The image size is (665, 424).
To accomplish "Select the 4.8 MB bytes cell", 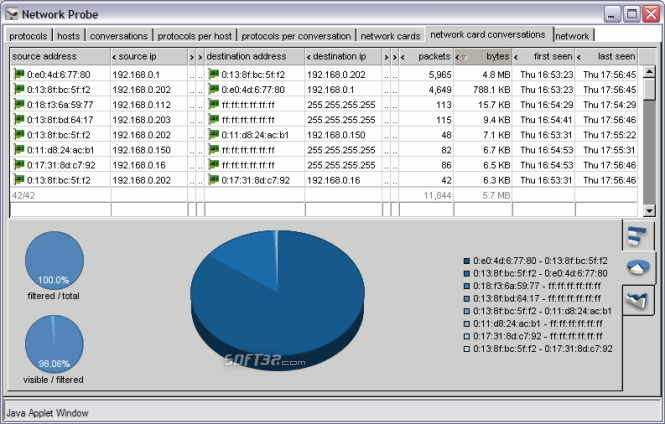I will [483, 75].
